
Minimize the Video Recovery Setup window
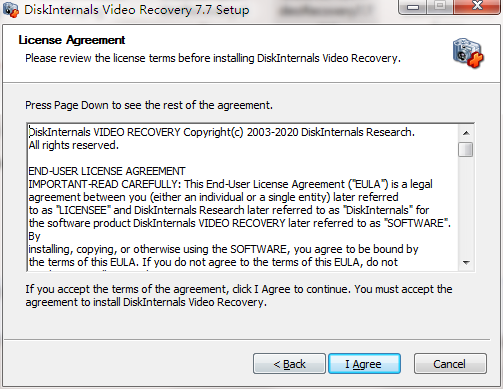(x=413, y=7)
